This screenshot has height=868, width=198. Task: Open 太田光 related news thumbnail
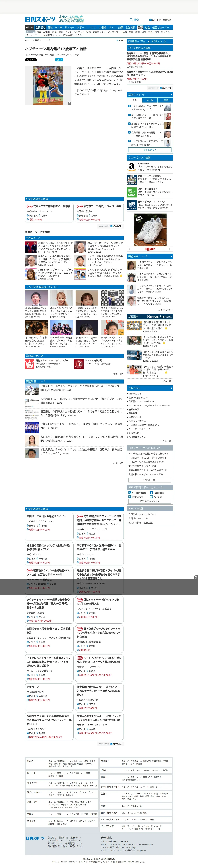tap(31, 247)
